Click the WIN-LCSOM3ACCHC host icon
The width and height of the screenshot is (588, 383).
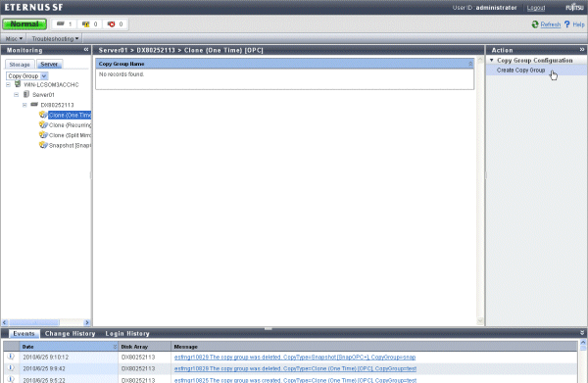point(18,84)
